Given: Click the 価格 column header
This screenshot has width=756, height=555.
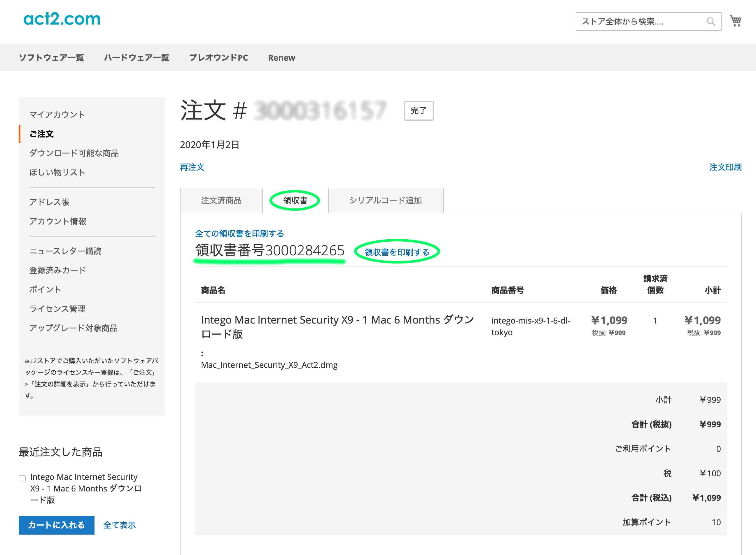Looking at the screenshot, I should (609, 290).
